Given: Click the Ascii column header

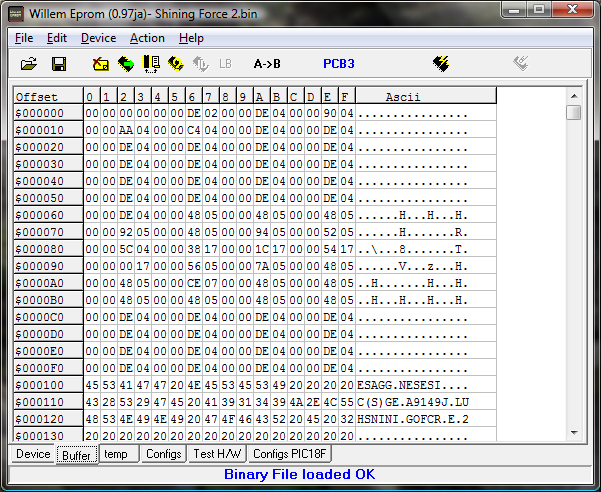Looking at the screenshot, I should coord(426,96).
